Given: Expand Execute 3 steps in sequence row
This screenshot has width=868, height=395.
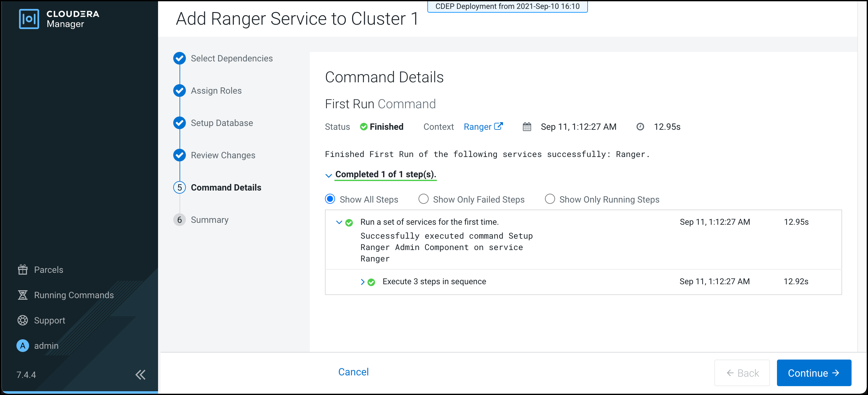Looking at the screenshot, I should 361,281.
